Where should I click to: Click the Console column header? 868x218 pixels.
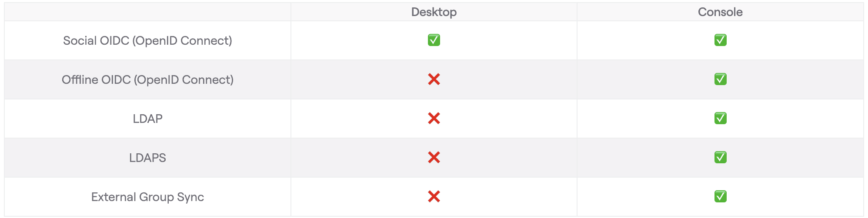(720, 12)
